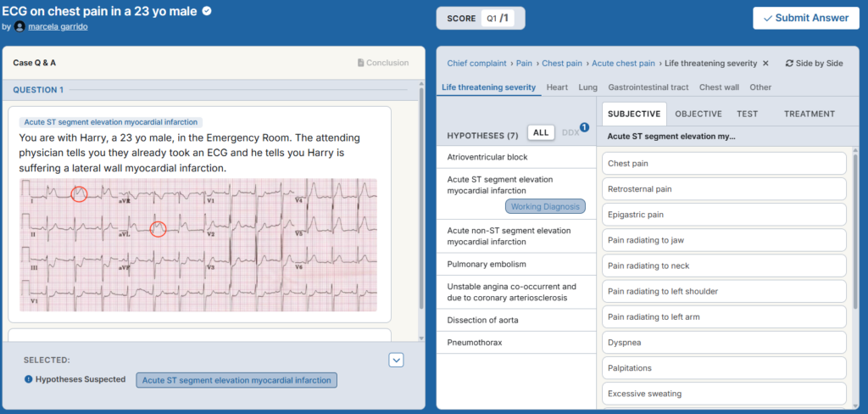Select Dissection of aorta hypothesis
Image resolution: width=868 pixels, height=414 pixels.
click(x=516, y=321)
